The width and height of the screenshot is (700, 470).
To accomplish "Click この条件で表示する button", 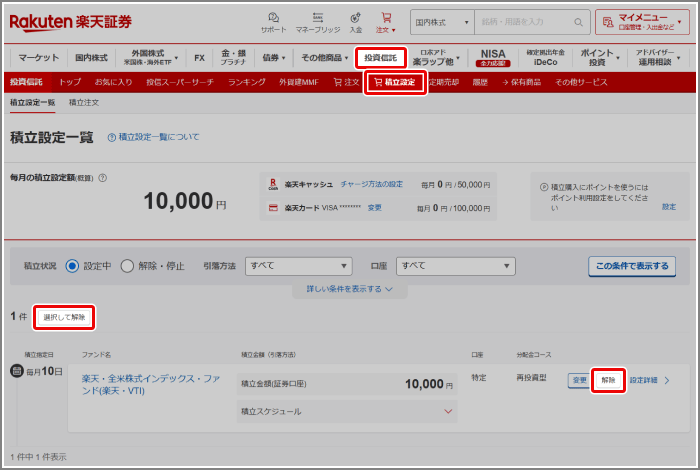I will coord(632,266).
